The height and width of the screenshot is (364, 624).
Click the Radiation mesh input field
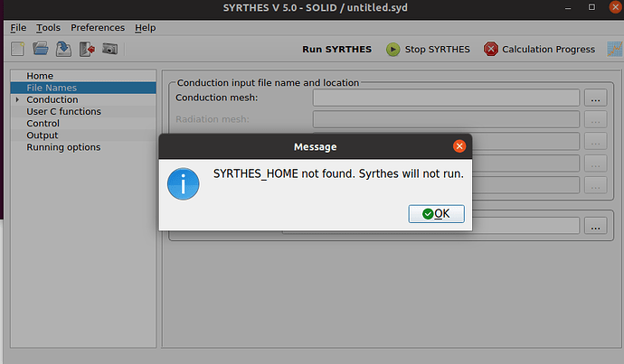(x=446, y=119)
